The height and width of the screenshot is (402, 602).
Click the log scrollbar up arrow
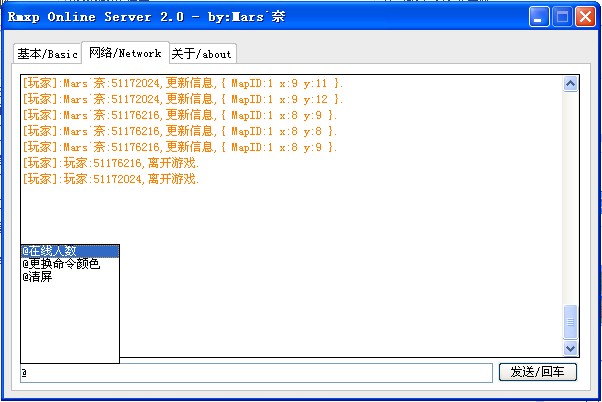point(570,83)
